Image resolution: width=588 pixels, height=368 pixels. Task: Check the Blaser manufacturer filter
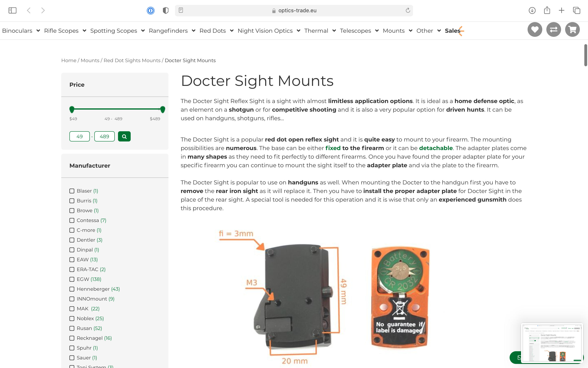tap(72, 191)
